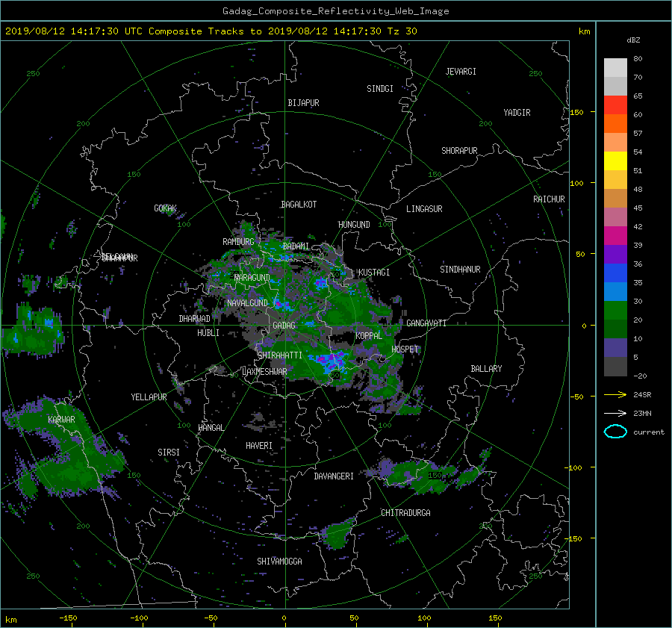Click the 'current' legend label
This screenshot has width=672, height=628.
coord(648,432)
